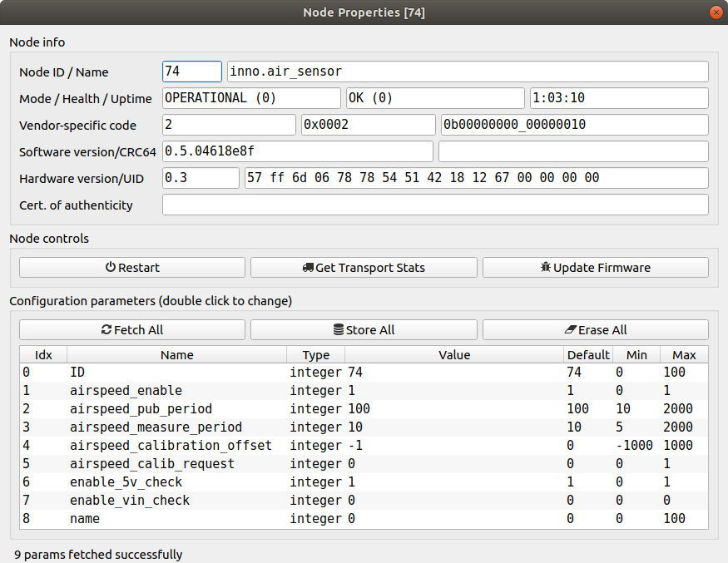The image size is (728, 563).
Task: Click the status text '9 params fetched successfully'
Action: coord(98,554)
